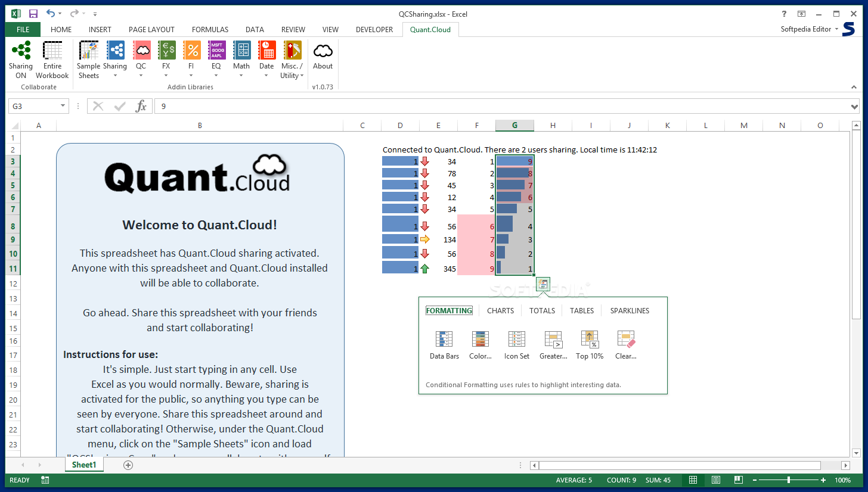
Task: Save the workbook from Quick Access Toolbar
Action: click(x=33, y=14)
